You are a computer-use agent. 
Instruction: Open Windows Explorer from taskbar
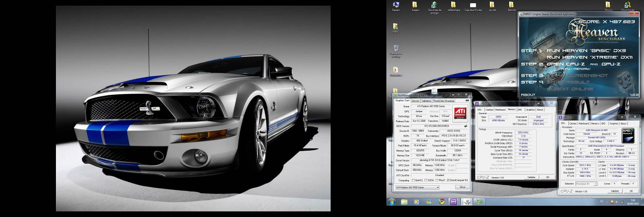[x=404, y=202]
